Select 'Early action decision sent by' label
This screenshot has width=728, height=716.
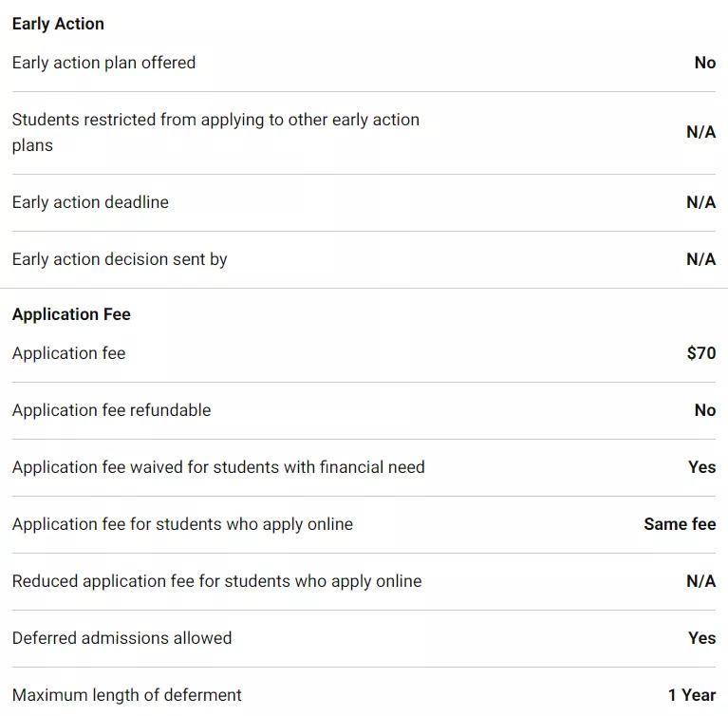point(120,259)
